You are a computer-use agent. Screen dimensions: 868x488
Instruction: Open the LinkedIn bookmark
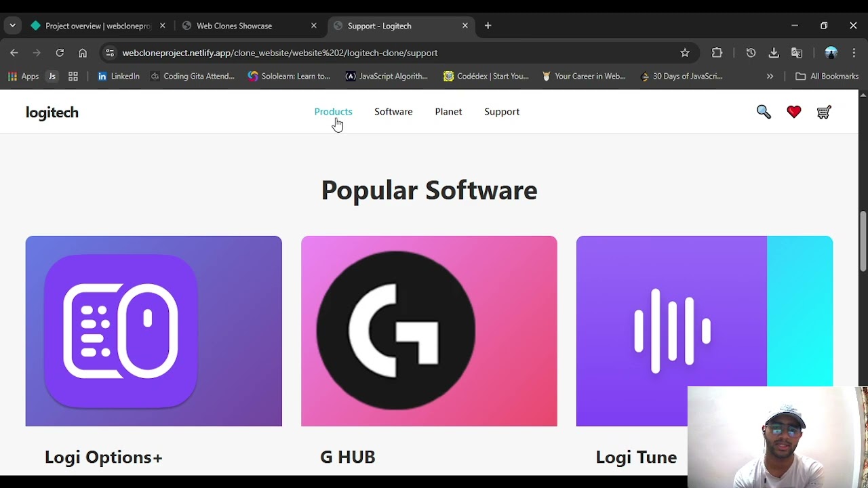pos(119,76)
